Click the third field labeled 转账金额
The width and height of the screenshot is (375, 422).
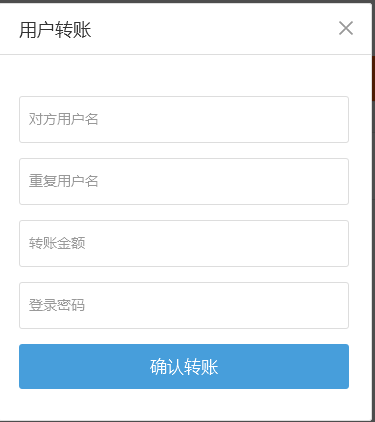click(x=184, y=243)
